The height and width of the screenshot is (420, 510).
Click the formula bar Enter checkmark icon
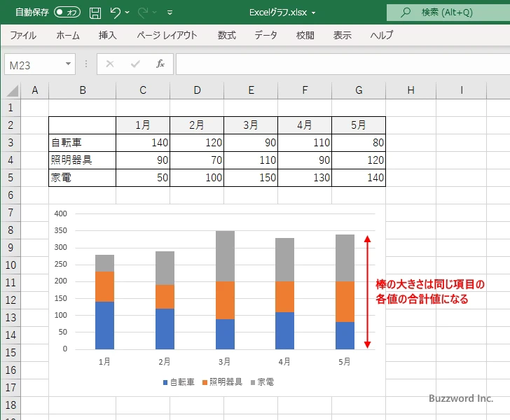click(x=135, y=64)
